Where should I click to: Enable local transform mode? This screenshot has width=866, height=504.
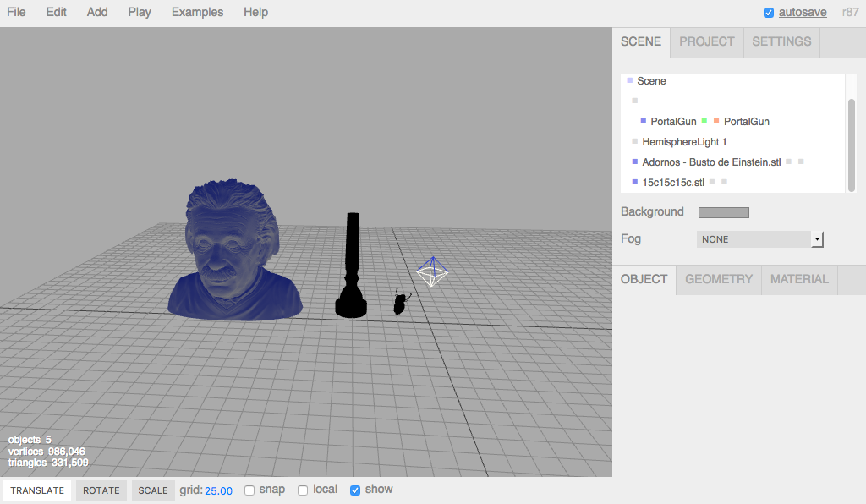pyautogui.click(x=303, y=490)
